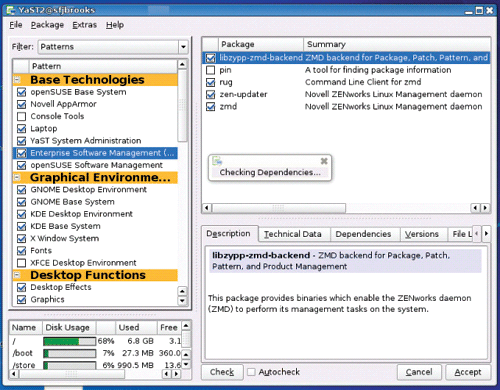Switch to the Versions tab

[422, 234]
